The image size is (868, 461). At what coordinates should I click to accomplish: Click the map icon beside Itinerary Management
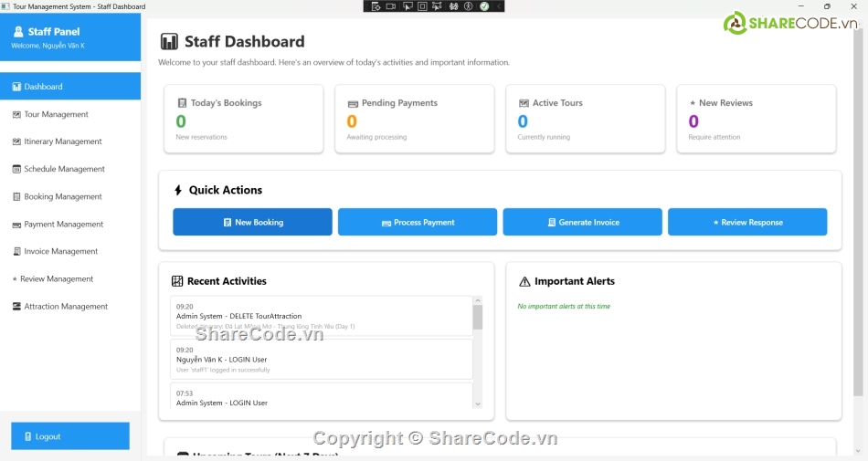coord(16,142)
